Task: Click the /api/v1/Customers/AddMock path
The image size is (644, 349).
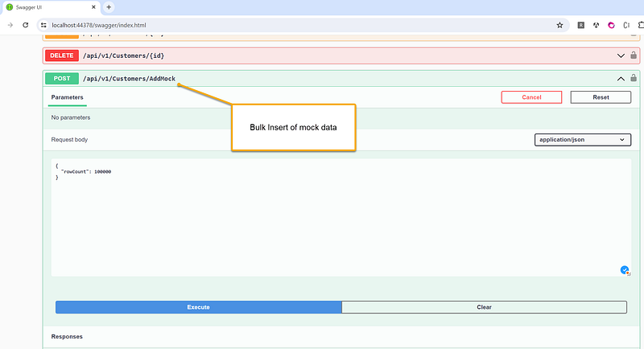Action: [129, 78]
